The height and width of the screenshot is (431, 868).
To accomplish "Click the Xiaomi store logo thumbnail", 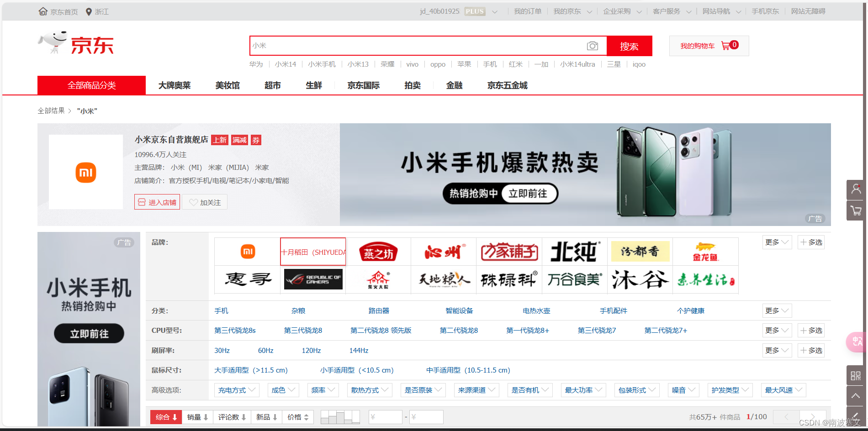I will [86, 172].
